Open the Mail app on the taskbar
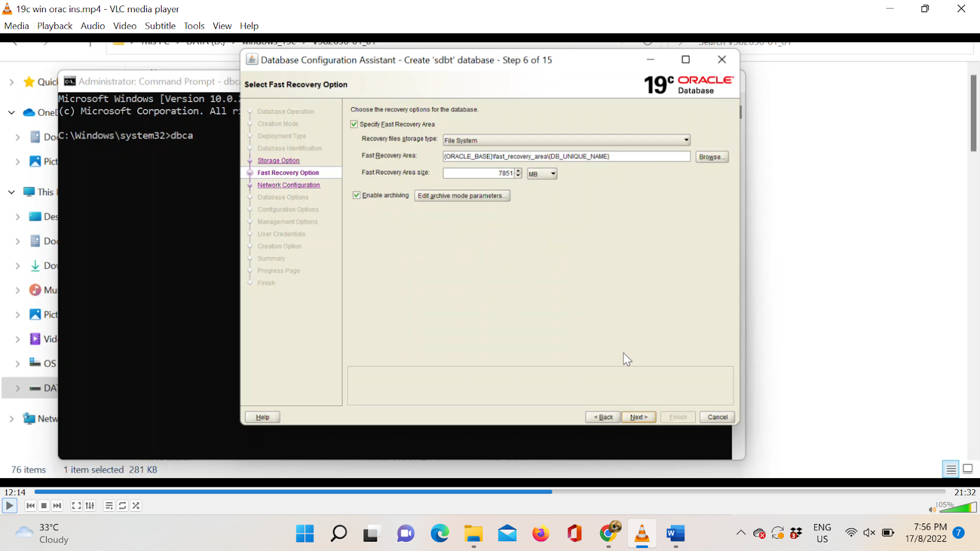Screen dimensions: 980x551 click(x=507, y=533)
